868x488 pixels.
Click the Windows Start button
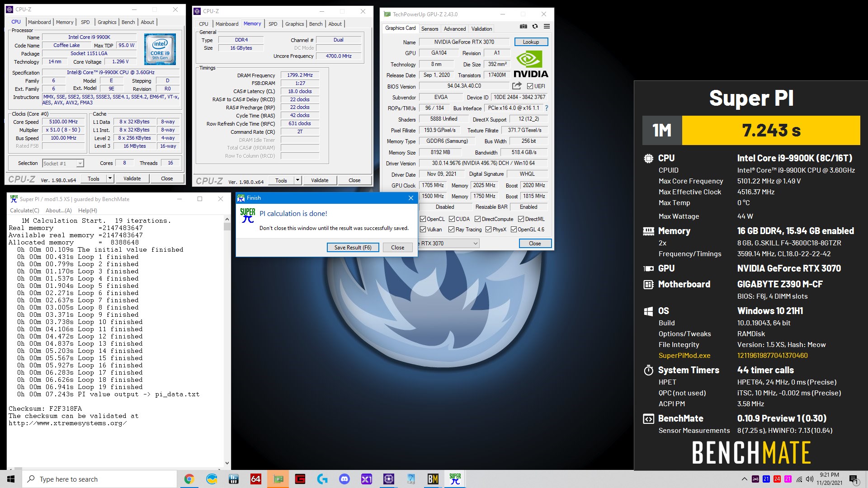[11, 479]
